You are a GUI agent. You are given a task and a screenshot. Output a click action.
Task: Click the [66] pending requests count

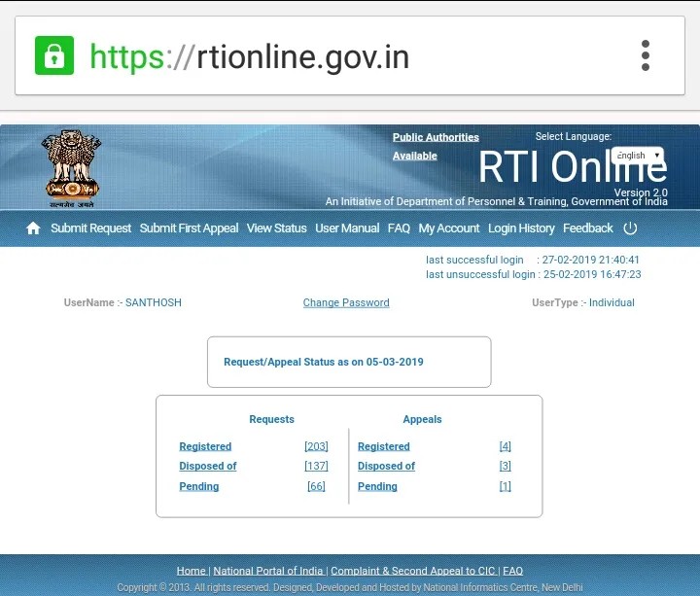(x=316, y=486)
